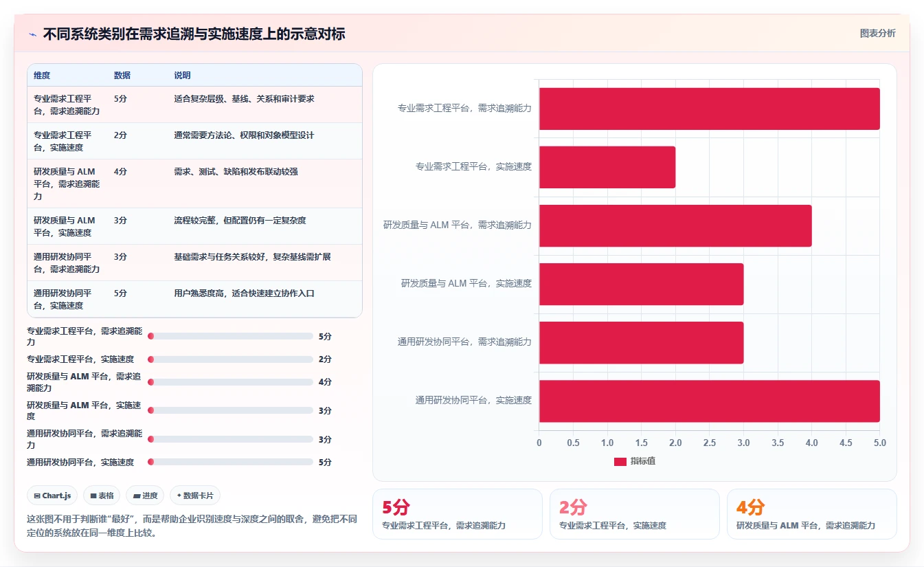Image resolution: width=924 pixels, height=567 pixels.
Task: Click the chart bar for 专业需求工程平台，需求追溯能力
Action: point(709,109)
